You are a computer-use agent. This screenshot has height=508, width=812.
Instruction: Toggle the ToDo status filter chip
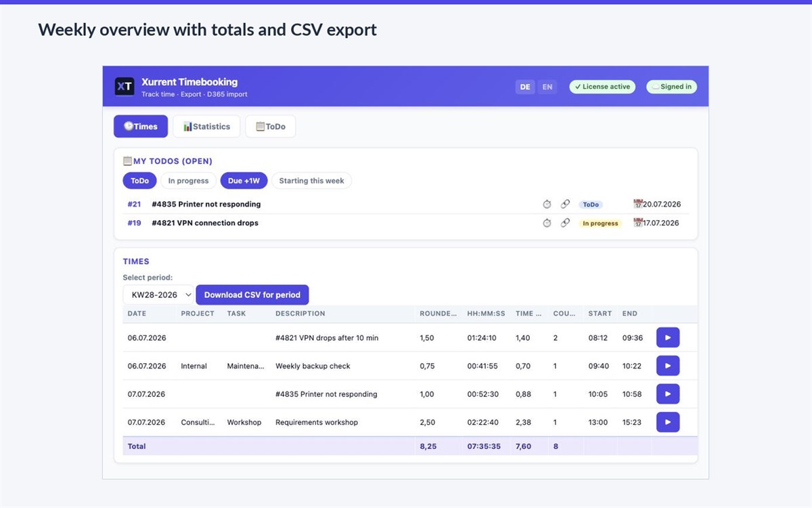click(139, 181)
